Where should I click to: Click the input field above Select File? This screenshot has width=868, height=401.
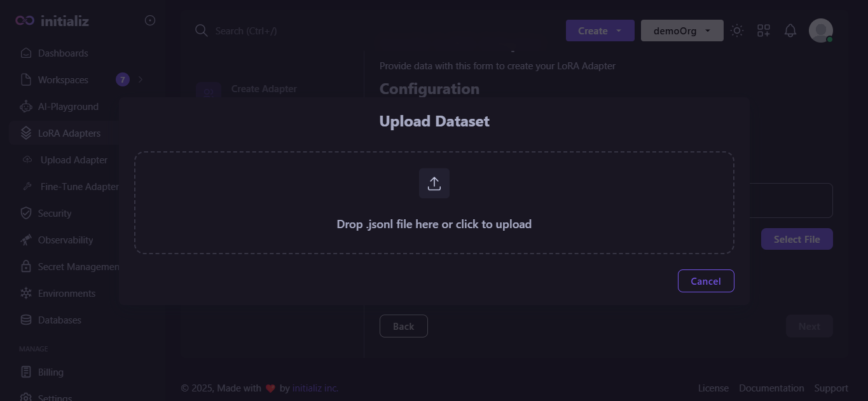click(790, 200)
